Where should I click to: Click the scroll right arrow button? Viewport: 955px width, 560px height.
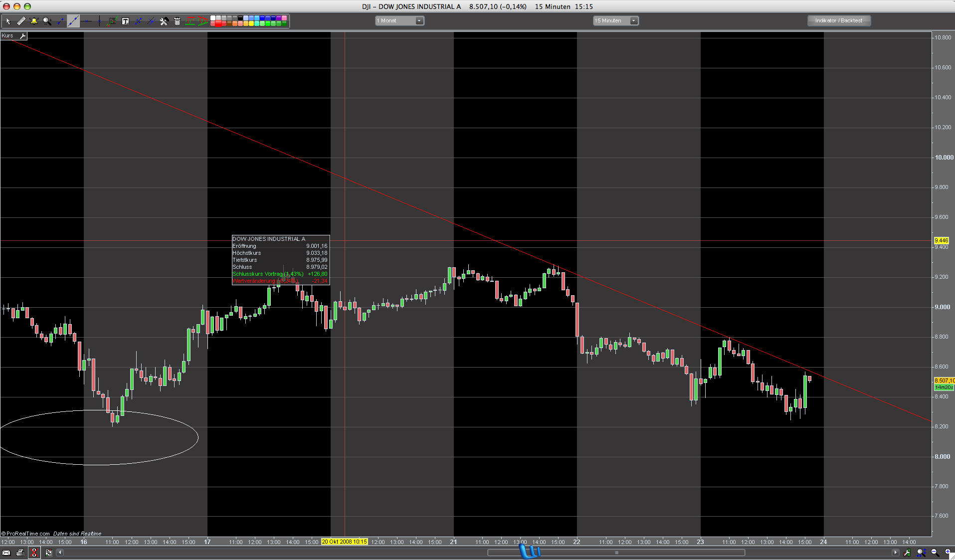coord(895,553)
